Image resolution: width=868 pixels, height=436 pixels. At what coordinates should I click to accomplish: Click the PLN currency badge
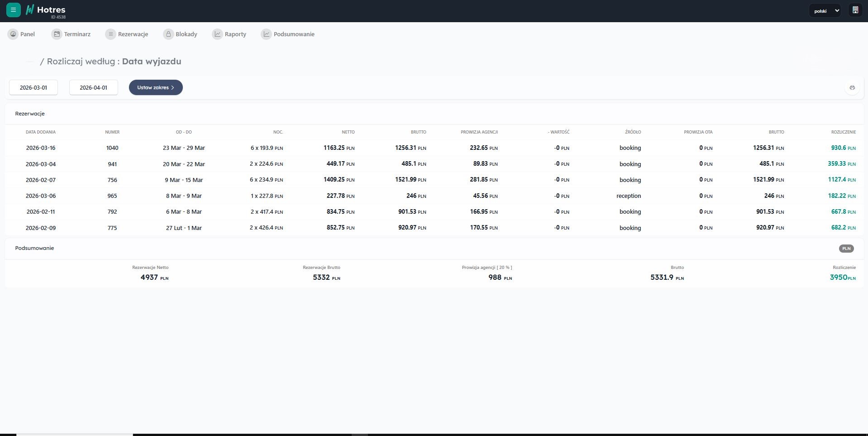tap(846, 249)
